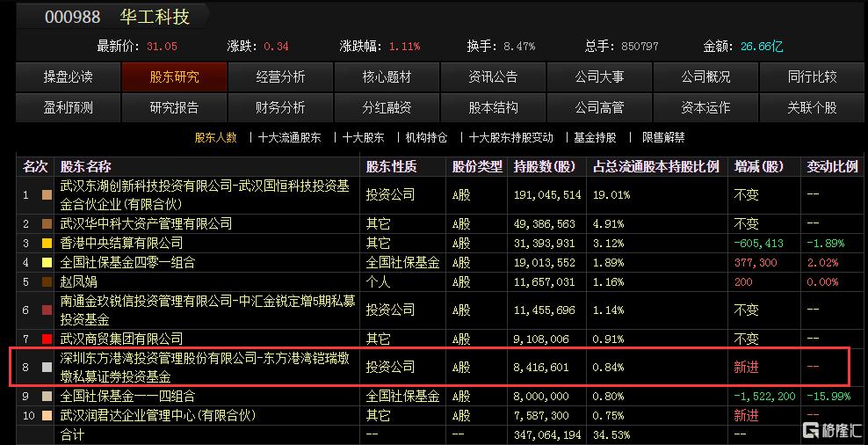Screen dimensions: 868x445
Task: Open 研究报告 section
Action: pyautogui.click(x=174, y=107)
